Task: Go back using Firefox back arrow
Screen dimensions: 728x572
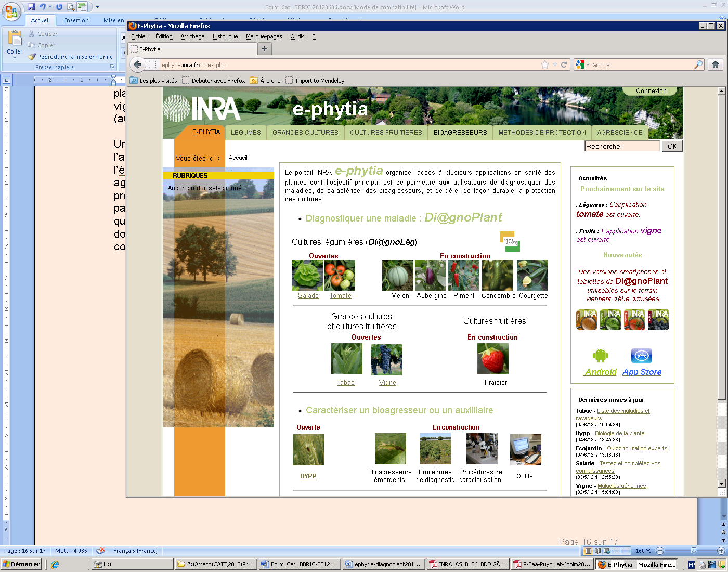Action: pos(137,64)
